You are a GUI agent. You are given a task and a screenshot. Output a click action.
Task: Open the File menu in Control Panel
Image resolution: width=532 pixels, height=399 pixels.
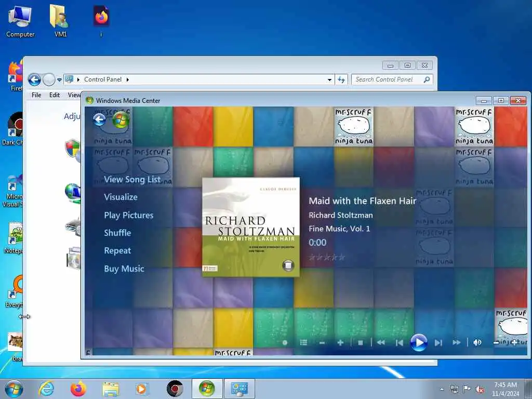[x=36, y=95]
